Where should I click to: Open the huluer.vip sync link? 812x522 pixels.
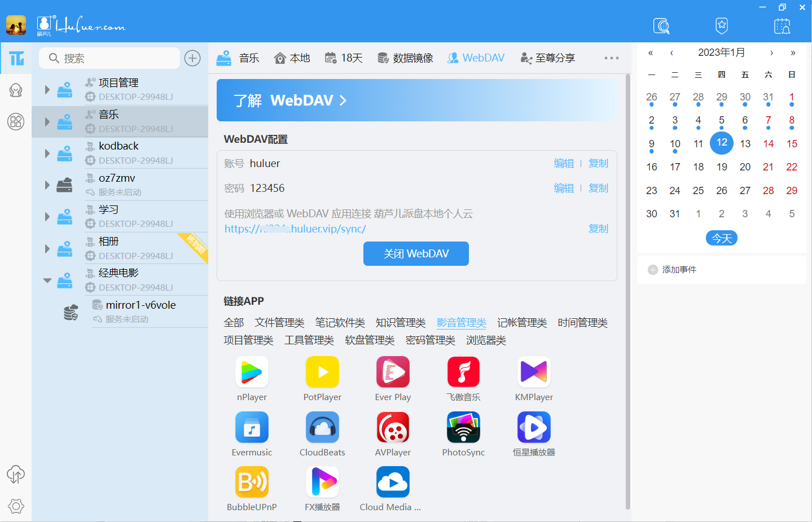click(295, 229)
